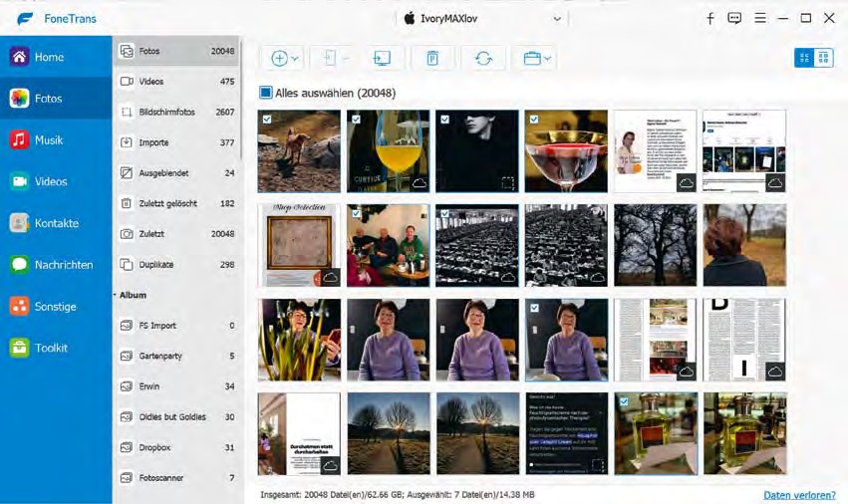Open the feedback chat icon
The image size is (848, 504).
[734, 18]
